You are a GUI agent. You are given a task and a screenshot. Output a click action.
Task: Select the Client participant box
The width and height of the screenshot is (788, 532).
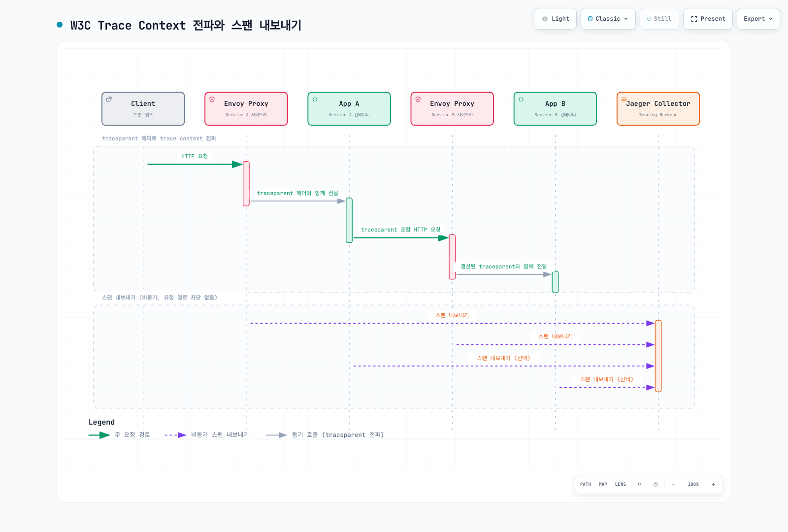point(143,108)
